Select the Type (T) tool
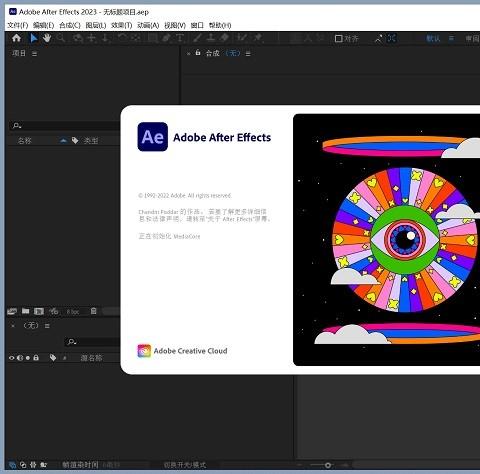 pyautogui.click(x=180, y=38)
